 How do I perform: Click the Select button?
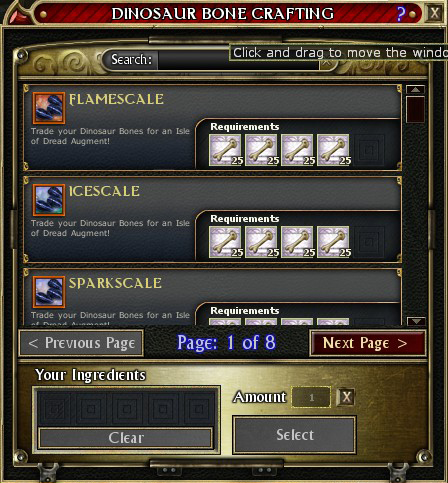295,435
